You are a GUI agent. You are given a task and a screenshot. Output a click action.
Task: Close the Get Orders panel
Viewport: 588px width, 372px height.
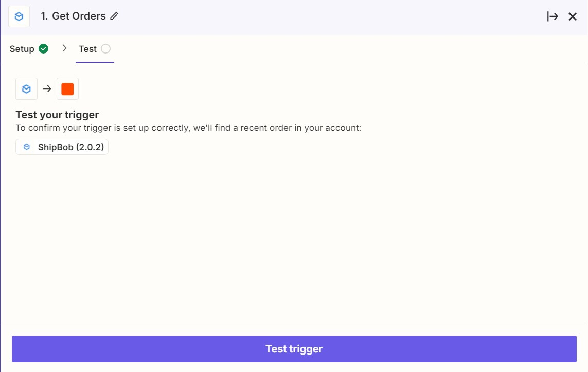(572, 16)
